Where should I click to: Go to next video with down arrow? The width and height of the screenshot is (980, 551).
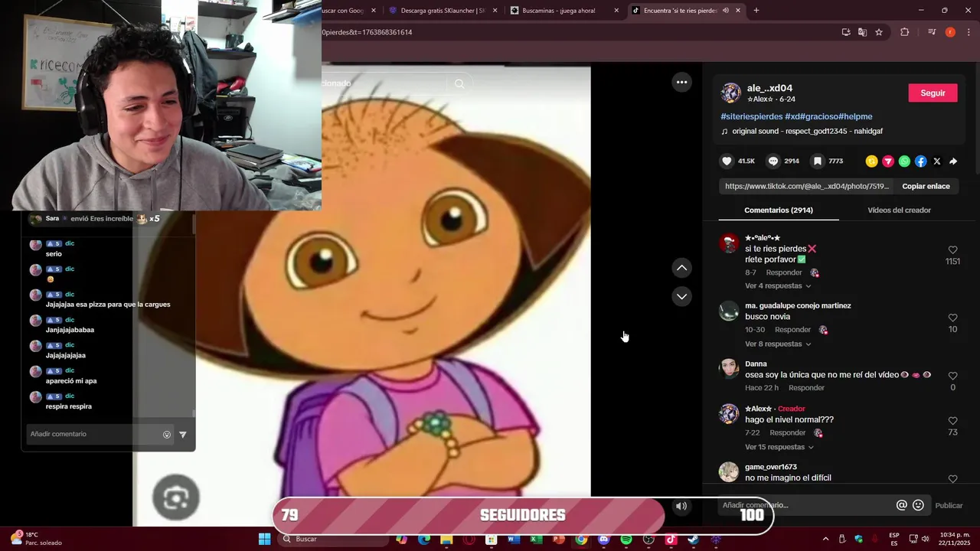coord(681,296)
